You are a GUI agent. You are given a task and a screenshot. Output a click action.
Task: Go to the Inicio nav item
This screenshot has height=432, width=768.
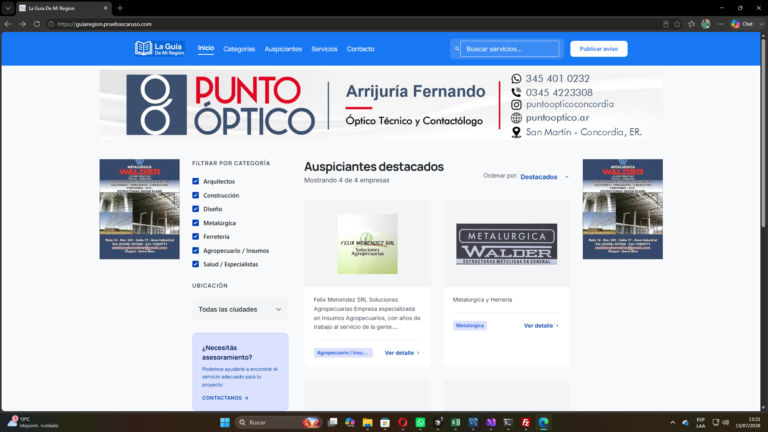(x=206, y=48)
